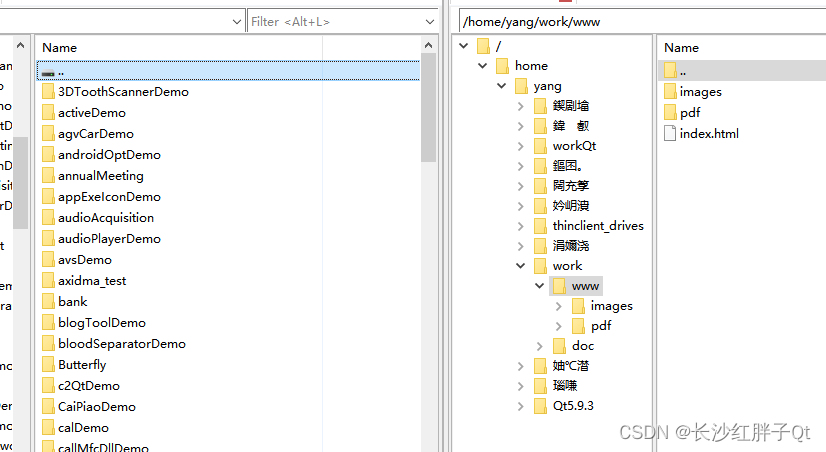Click the activeDemo folder icon

click(48, 113)
